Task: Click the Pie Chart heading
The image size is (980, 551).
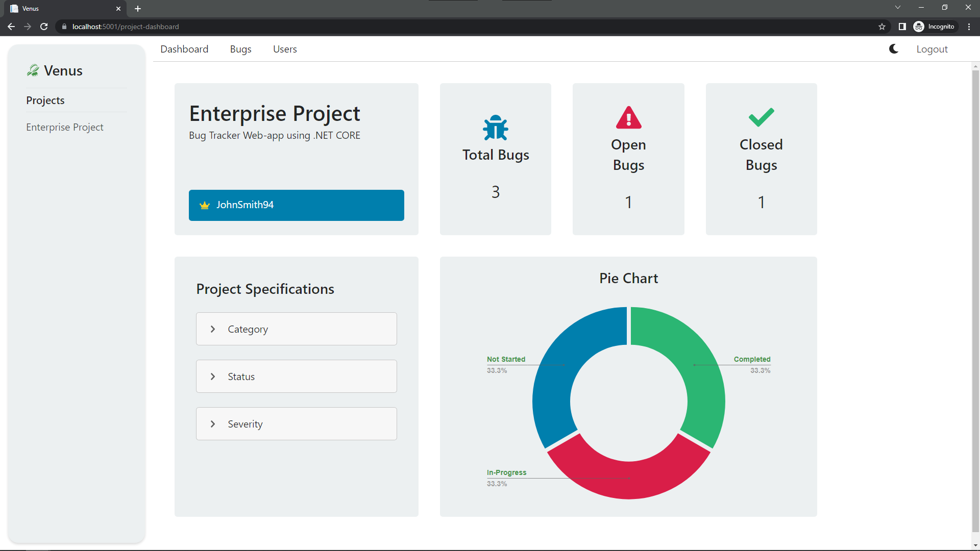Action: 628,278
